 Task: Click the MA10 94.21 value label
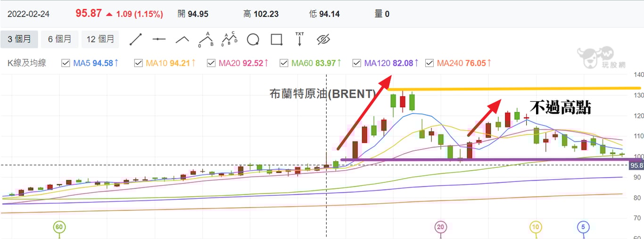[x=171, y=63]
